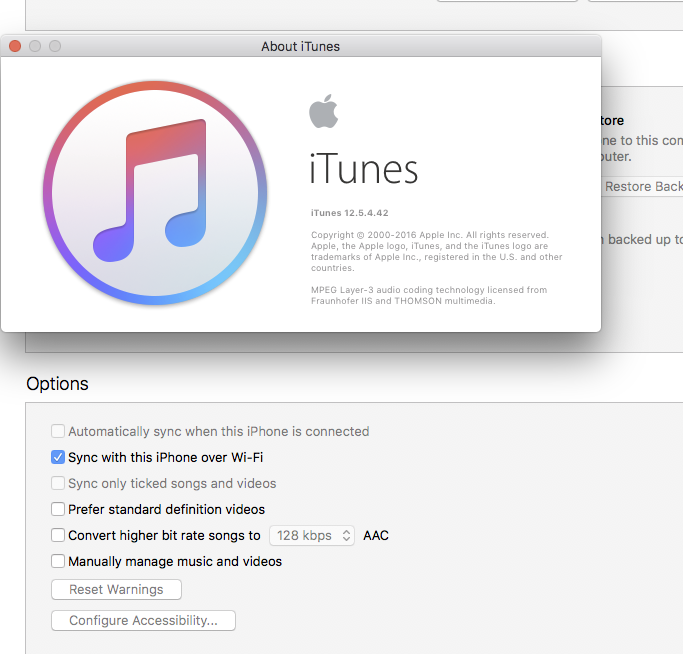Click the Reset Warnings button
683x654 pixels.
116,590
